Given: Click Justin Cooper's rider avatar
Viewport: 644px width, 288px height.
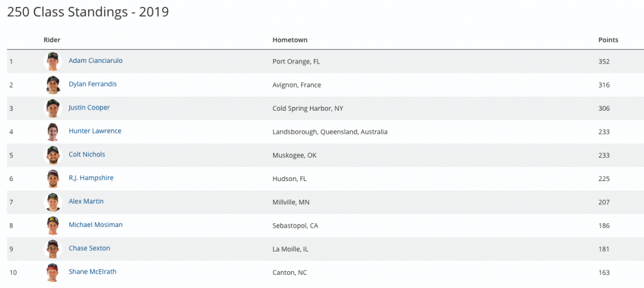Looking at the screenshot, I should (53, 108).
